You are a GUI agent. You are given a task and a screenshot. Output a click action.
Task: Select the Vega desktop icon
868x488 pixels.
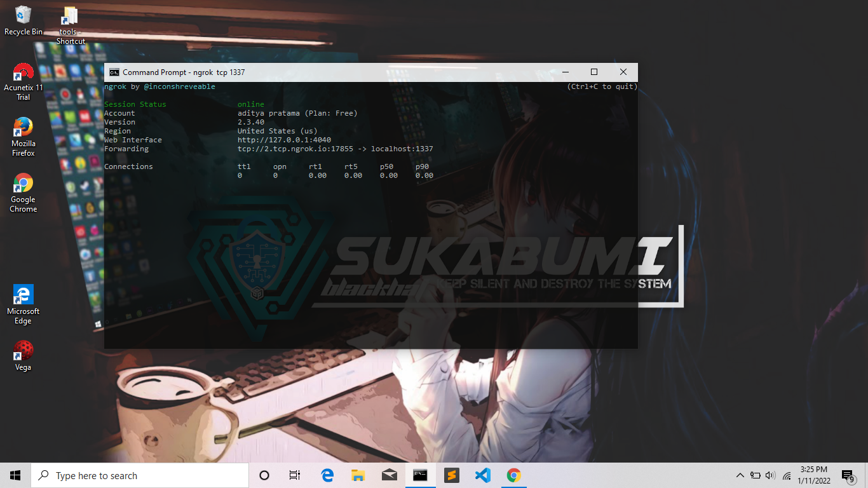pyautogui.click(x=24, y=356)
